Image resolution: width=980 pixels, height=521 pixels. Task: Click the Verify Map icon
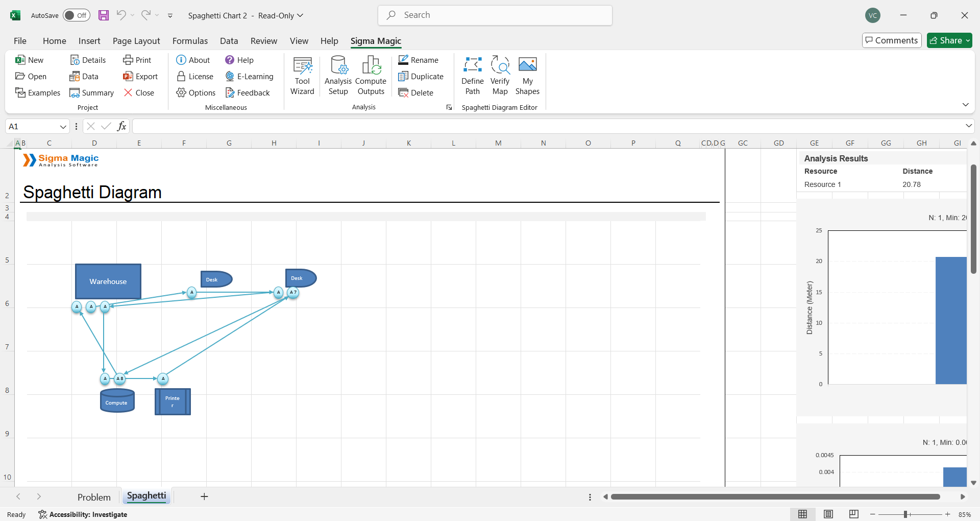[500, 76]
